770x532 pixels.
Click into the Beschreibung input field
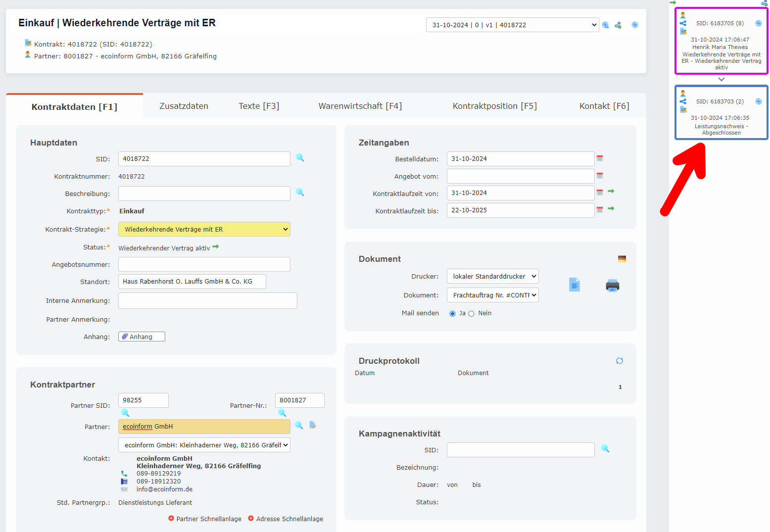(x=204, y=193)
